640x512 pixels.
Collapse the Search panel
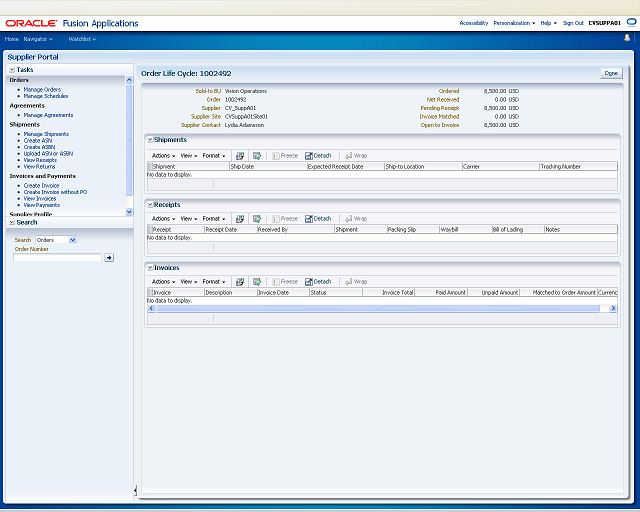(12, 223)
